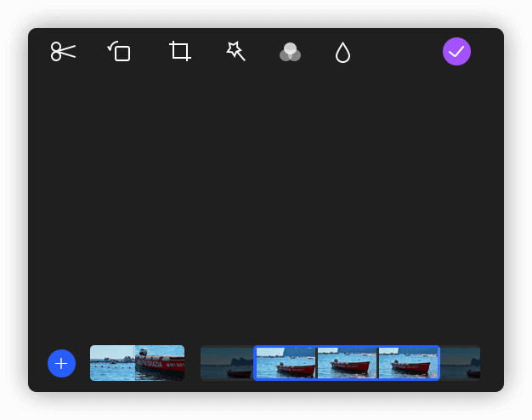Select the left half of the first clip thumbnail
Viewport: 532px width, 420px height.
pos(112,363)
